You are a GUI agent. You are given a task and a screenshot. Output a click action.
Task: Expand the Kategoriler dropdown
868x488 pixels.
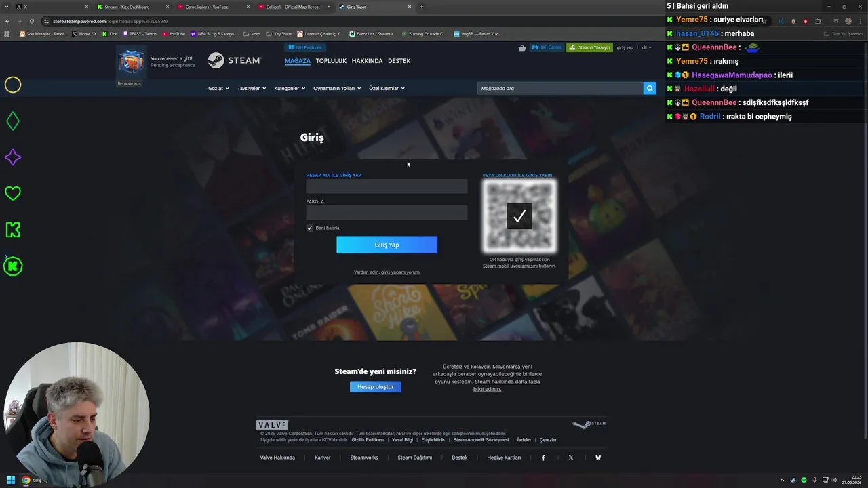[x=290, y=88]
